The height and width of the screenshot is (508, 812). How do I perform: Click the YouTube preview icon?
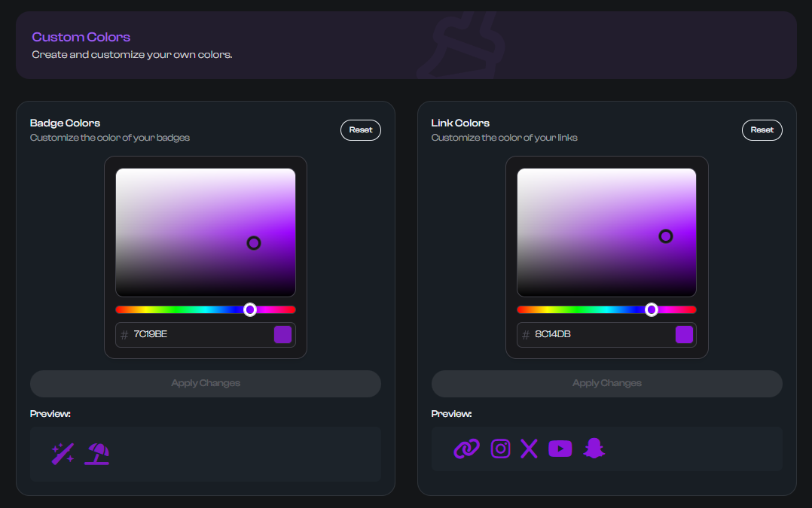coord(560,449)
